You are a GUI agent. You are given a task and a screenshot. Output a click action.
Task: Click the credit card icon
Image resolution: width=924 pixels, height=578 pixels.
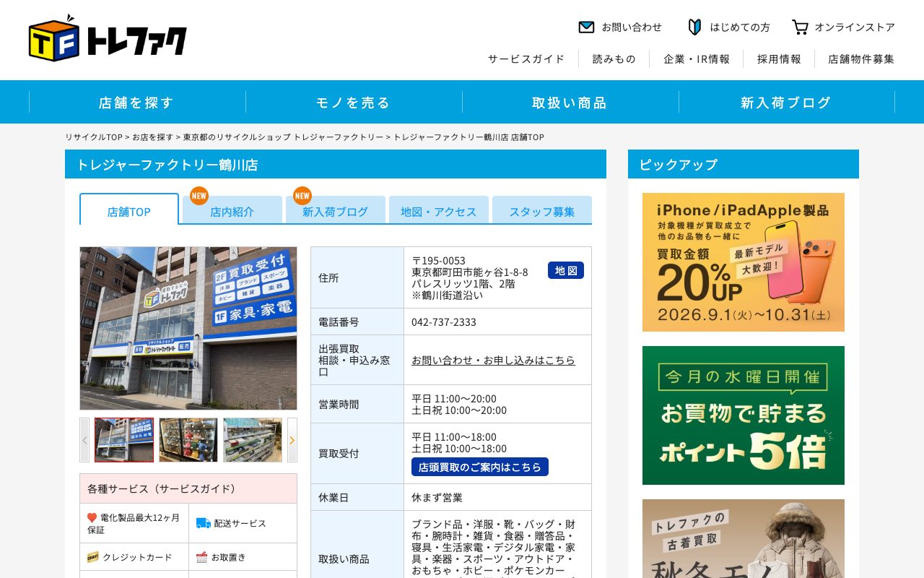click(93, 557)
